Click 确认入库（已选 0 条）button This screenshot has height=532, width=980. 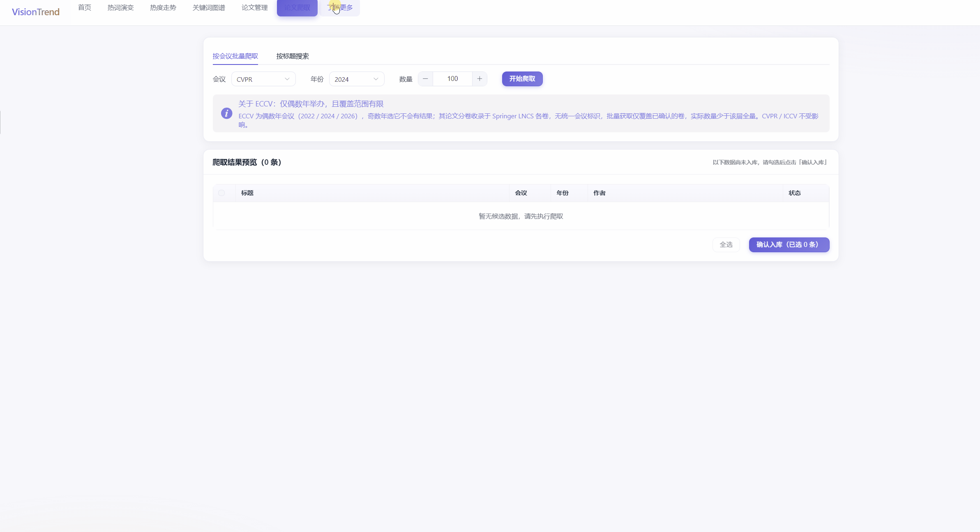click(789, 245)
